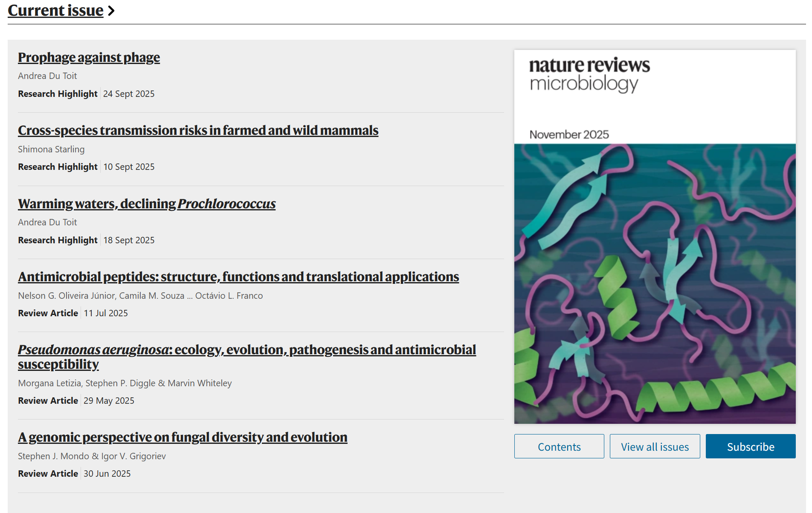Click the author list starting with Morgana Letizia
Image resolution: width=812 pixels, height=513 pixels.
[x=125, y=383]
